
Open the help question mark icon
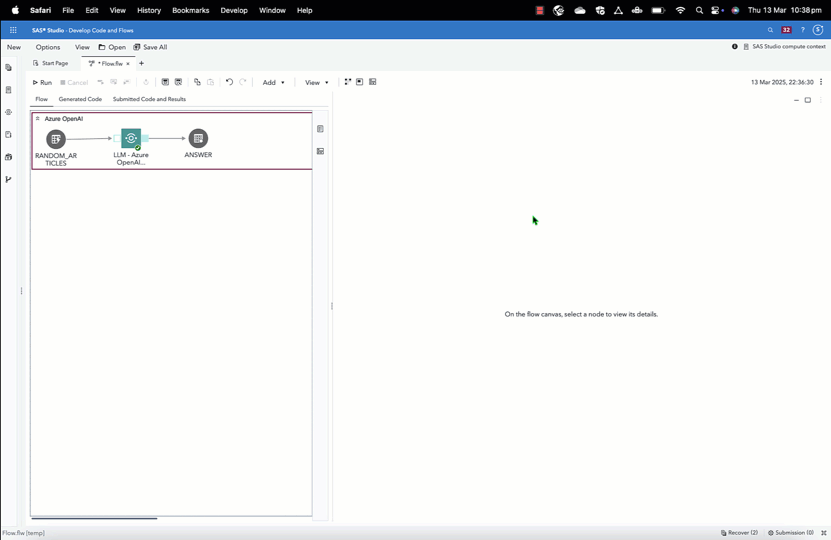pos(802,30)
